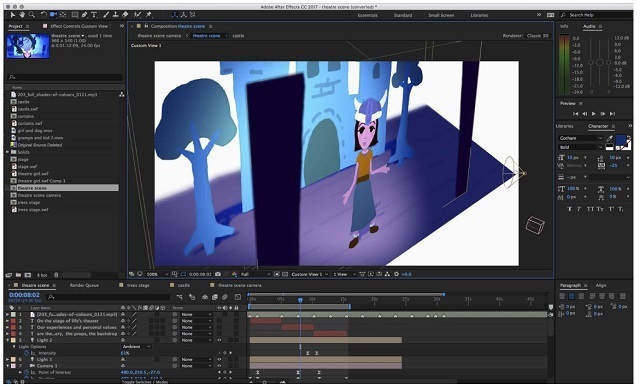Delete selected project item with trash icon
Image resolution: width=640 pixels, height=386 pixels.
(56, 275)
